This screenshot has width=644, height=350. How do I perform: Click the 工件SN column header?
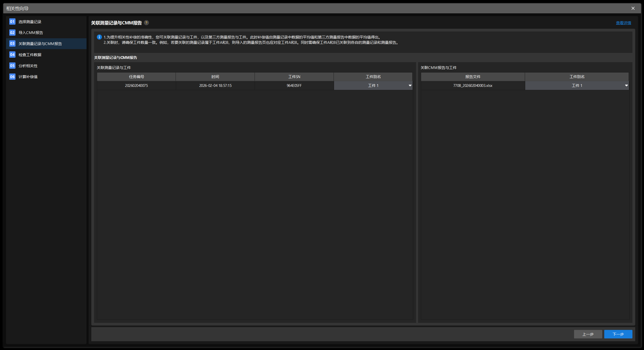[x=294, y=77]
